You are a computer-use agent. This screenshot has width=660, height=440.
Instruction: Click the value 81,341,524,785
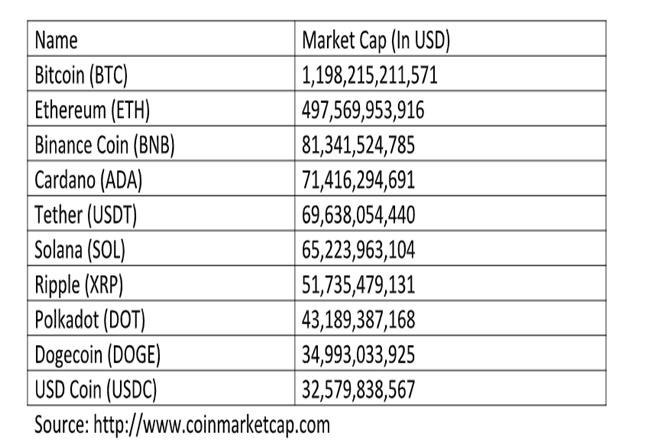click(358, 145)
